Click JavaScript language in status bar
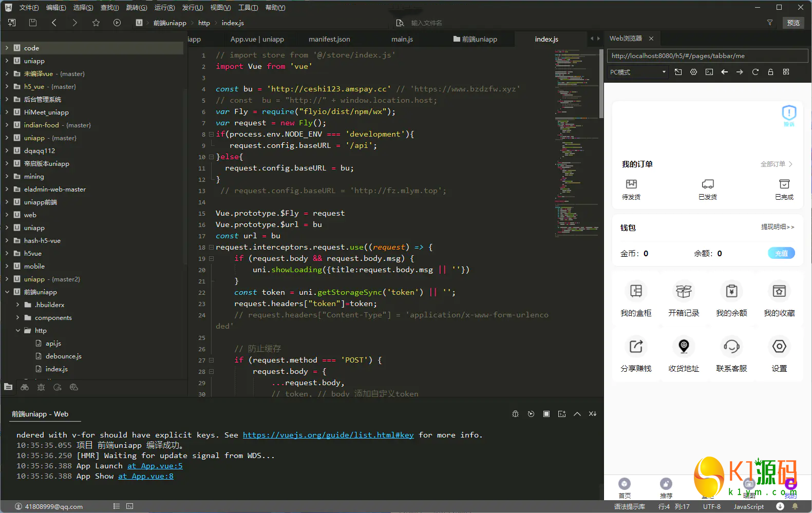The image size is (812, 513). 748,506
